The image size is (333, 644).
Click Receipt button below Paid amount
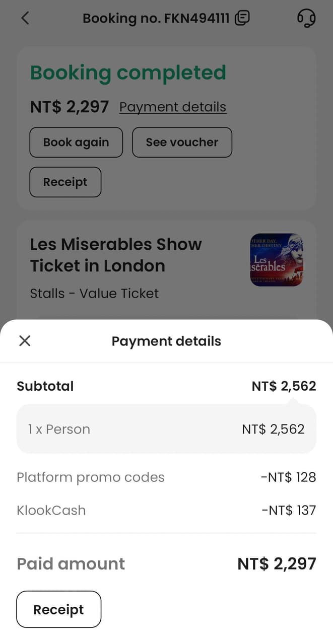pyautogui.click(x=58, y=609)
